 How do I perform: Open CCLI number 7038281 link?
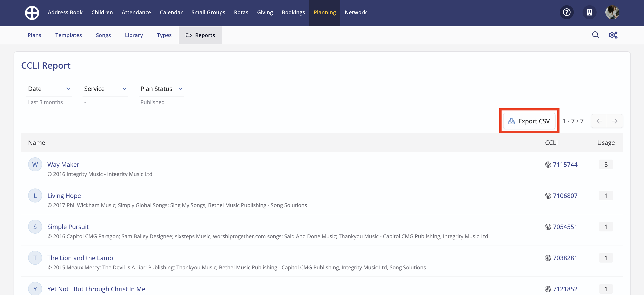(565, 258)
